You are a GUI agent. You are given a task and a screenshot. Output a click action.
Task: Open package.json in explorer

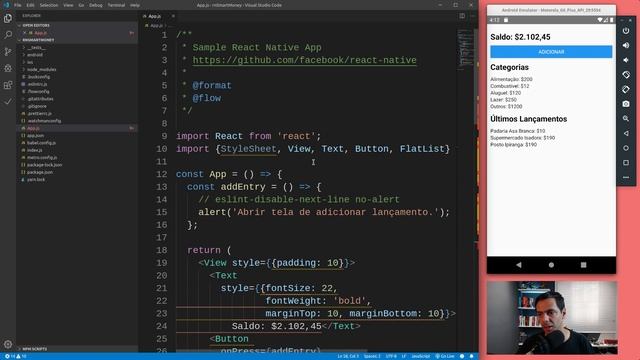[x=40, y=172]
